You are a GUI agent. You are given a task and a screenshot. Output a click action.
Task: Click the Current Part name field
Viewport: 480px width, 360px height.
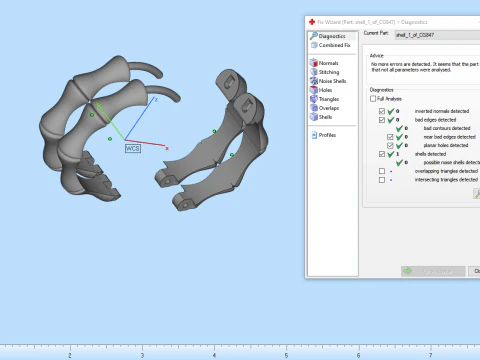click(x=437, y=35)
